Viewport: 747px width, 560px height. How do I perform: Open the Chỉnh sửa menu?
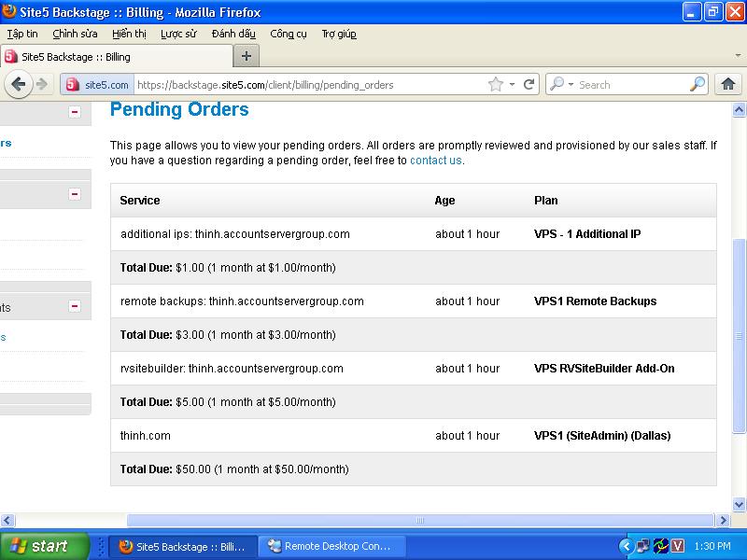point(75,34)
